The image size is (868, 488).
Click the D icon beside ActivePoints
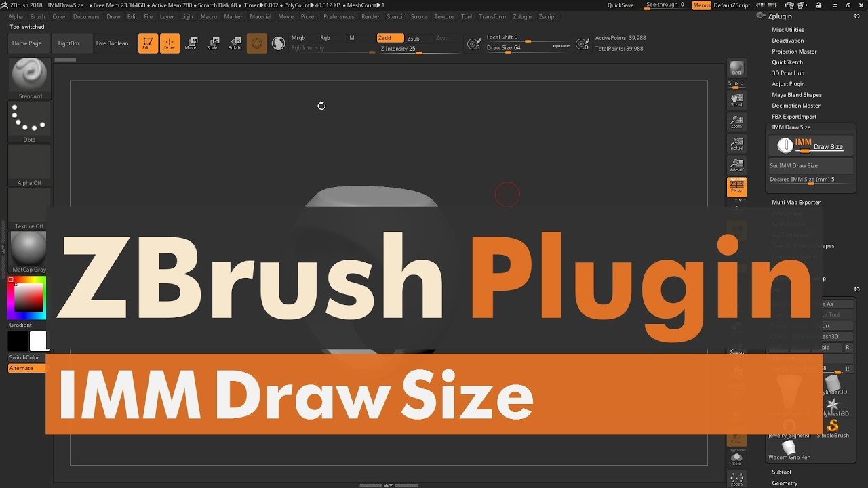pyautogui.click(x=582, y=44)
